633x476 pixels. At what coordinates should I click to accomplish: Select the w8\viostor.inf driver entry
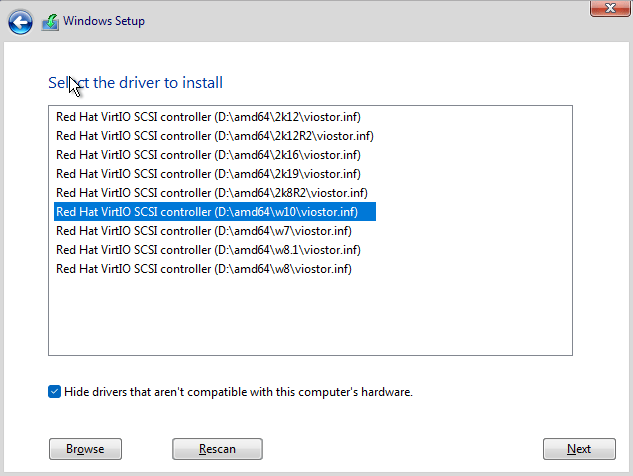coord(203,269)
